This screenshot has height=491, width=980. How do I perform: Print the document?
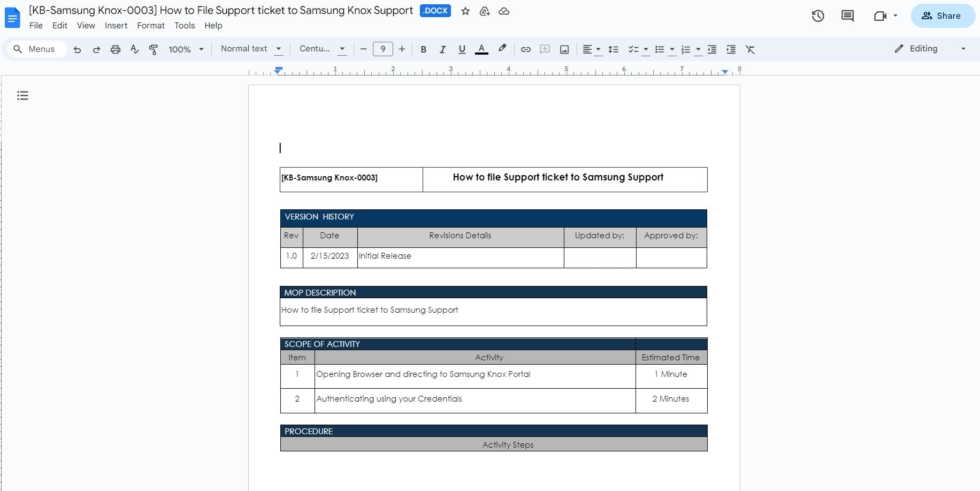click(116, 49)
